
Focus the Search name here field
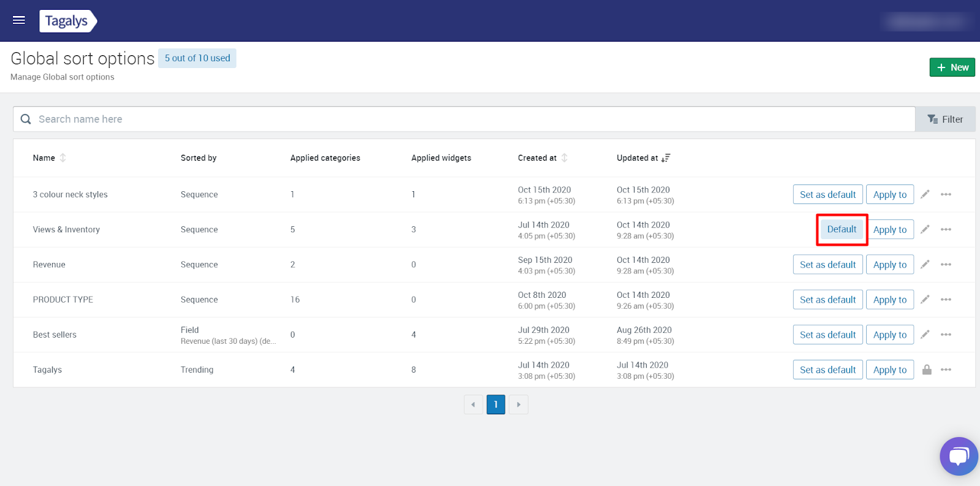coord(464,119)
